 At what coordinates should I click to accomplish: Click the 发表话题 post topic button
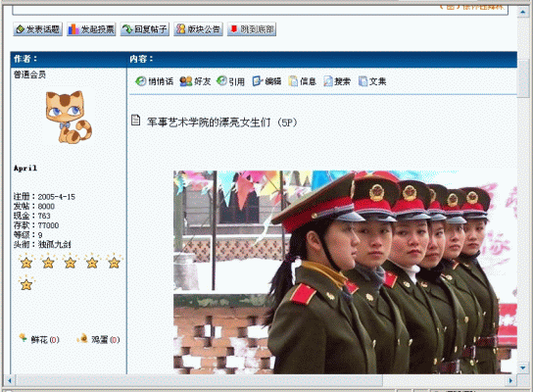38,29
